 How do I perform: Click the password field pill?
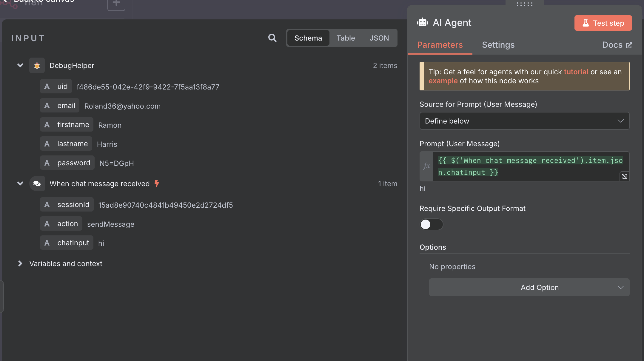coord(67,163)
